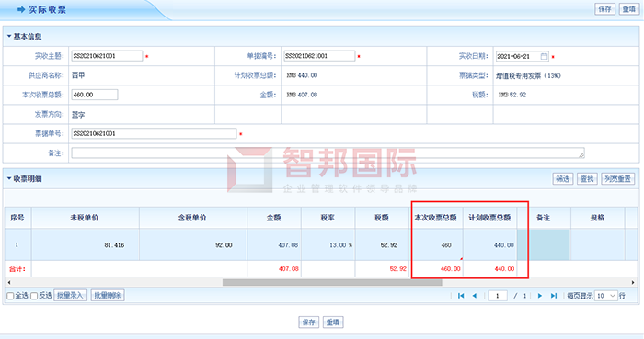The width and height of the screenshot is (644, 339).
Task: Click the 查找 button
Action: tap(587, 179)
